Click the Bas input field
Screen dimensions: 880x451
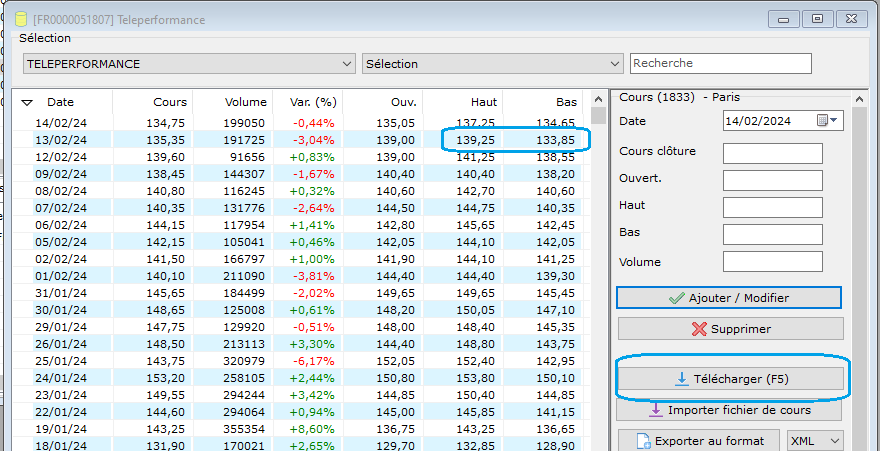coord(772,234)
